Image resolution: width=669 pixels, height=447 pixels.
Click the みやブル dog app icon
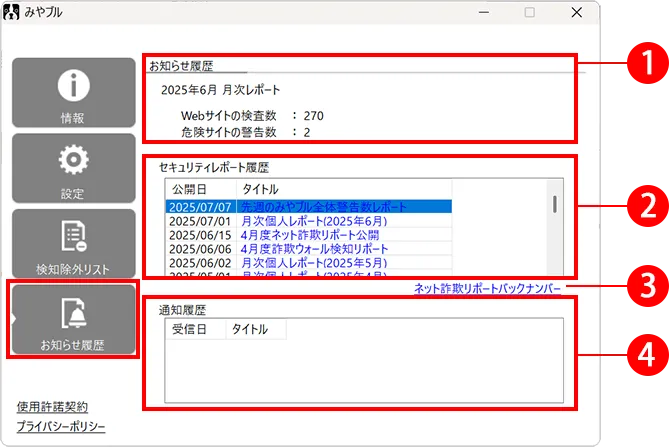(11, 12)
